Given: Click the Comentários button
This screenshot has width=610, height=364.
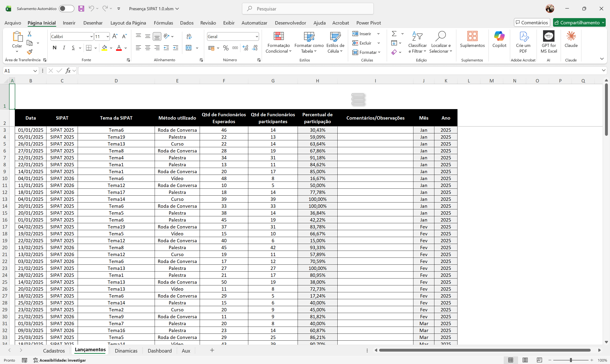Looking at the screenshot, I should [532, 23].
